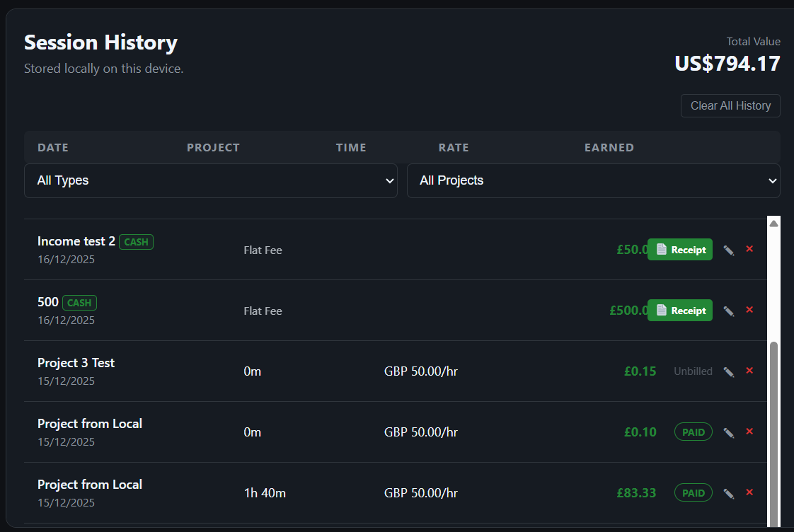The image size is (794, 532).
Task: Click the red X on the 500 entry
Action: 749,310
